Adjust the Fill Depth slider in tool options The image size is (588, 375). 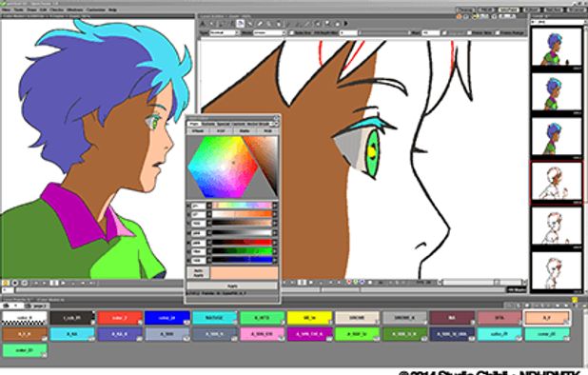pyautogui.click(x=384, y=33)
